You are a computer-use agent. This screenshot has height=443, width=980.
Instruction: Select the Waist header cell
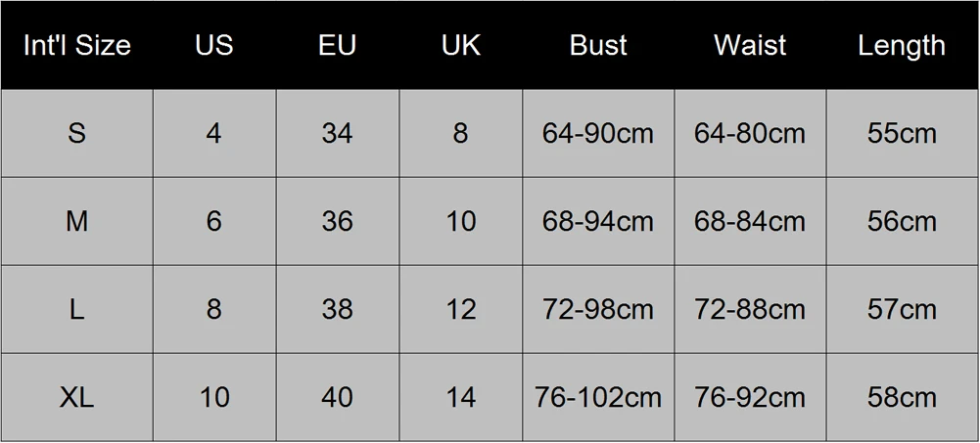pyautogui.click(x=750, y=45)
